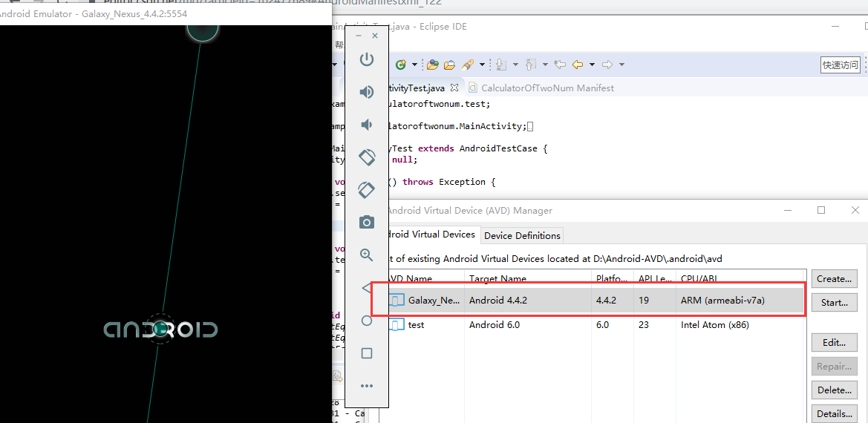
Task: Close the ActivityTest.java editor tab
Action: [454, 88]
